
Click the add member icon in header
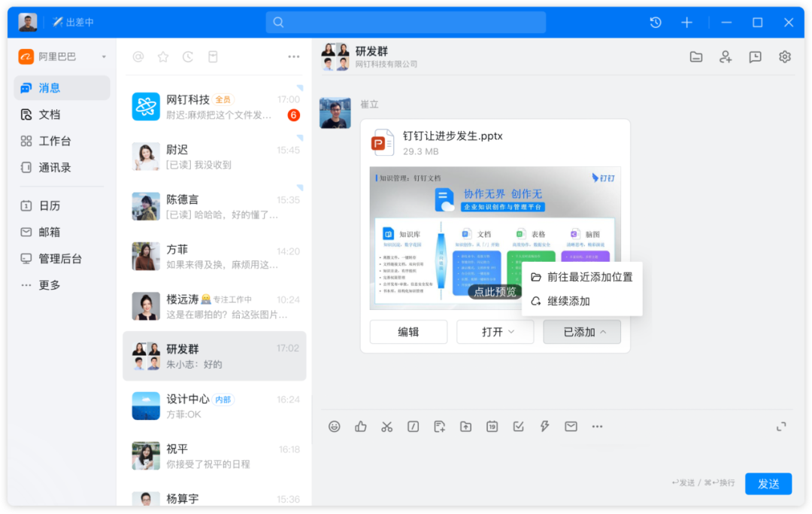726,56
